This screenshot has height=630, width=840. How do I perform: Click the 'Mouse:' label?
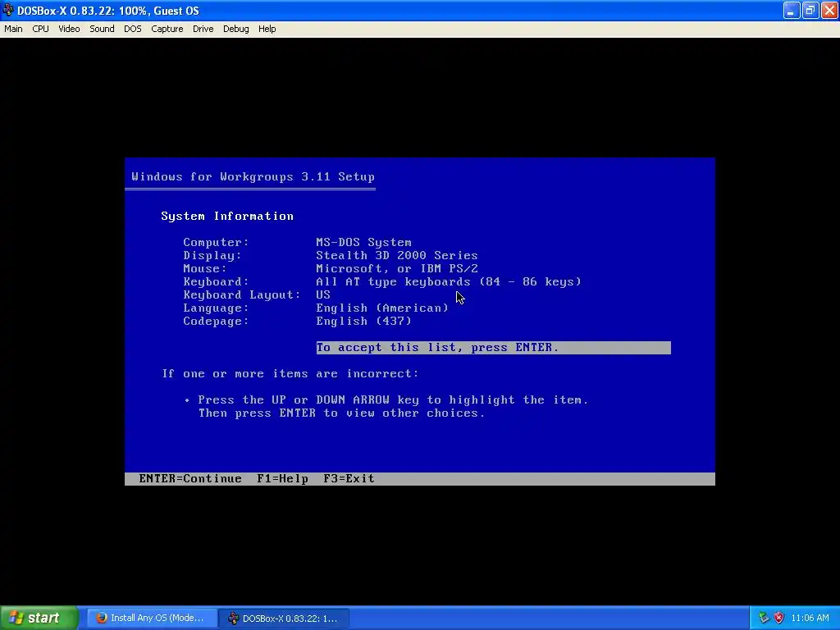(x=205, y=268)
